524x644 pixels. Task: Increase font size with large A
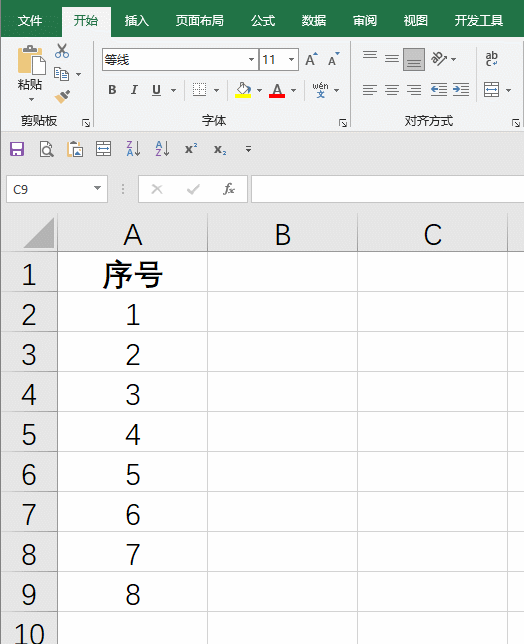311,60
